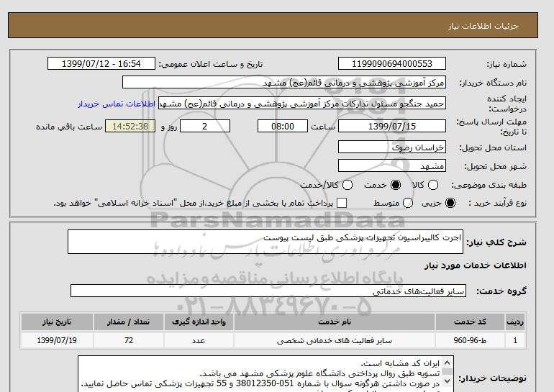
Task: Select the متوسط purchase type radio
Action: [x=408, y=203]
